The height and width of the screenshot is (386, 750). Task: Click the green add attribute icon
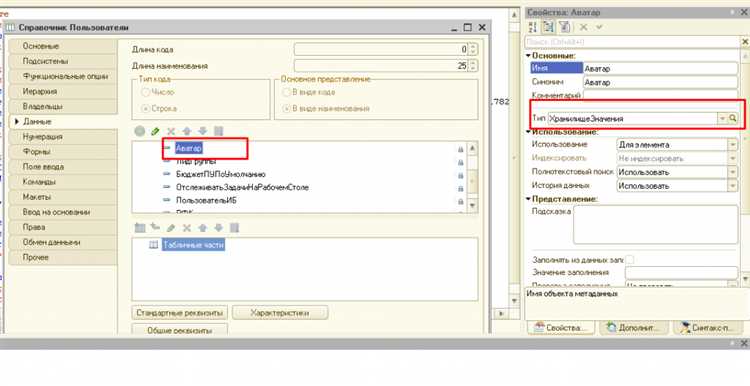(140, 131)
